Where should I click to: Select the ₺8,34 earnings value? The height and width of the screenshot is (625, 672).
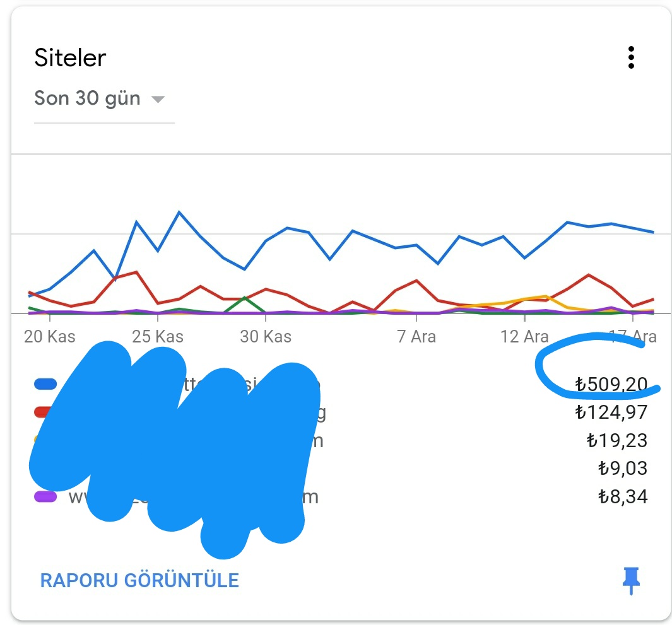pos(623,496)
